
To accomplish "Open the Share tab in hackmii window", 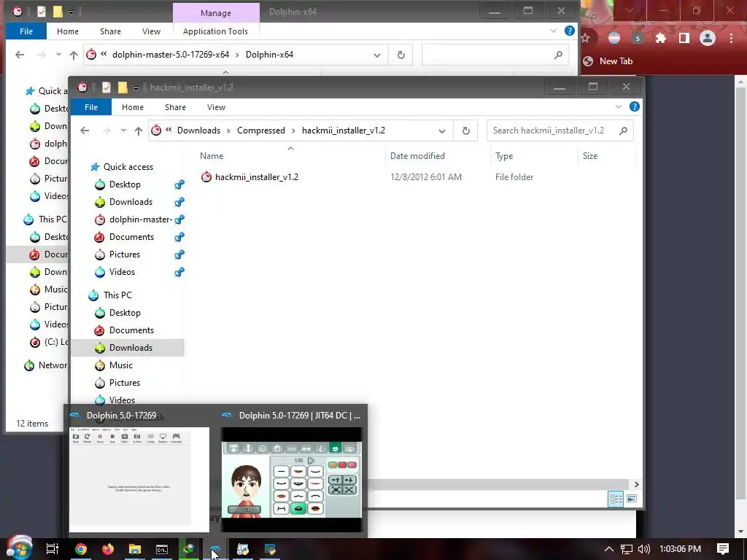I will click(175, 107).
